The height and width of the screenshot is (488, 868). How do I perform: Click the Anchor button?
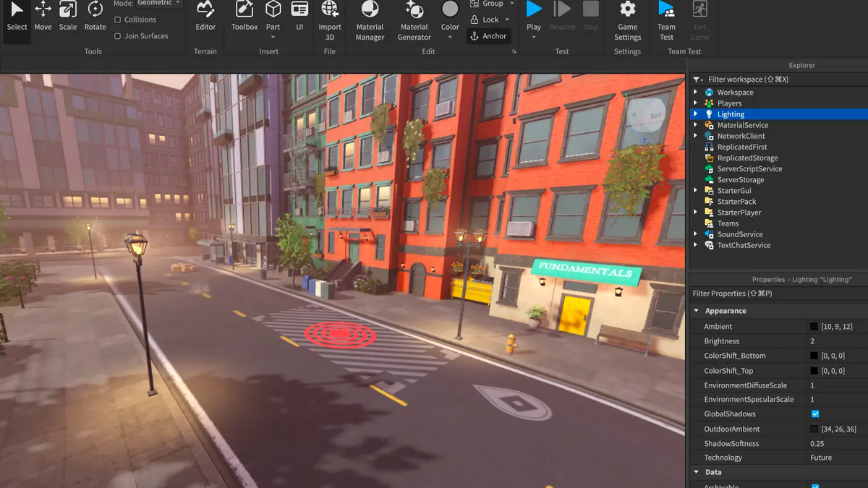click(489, 36)
